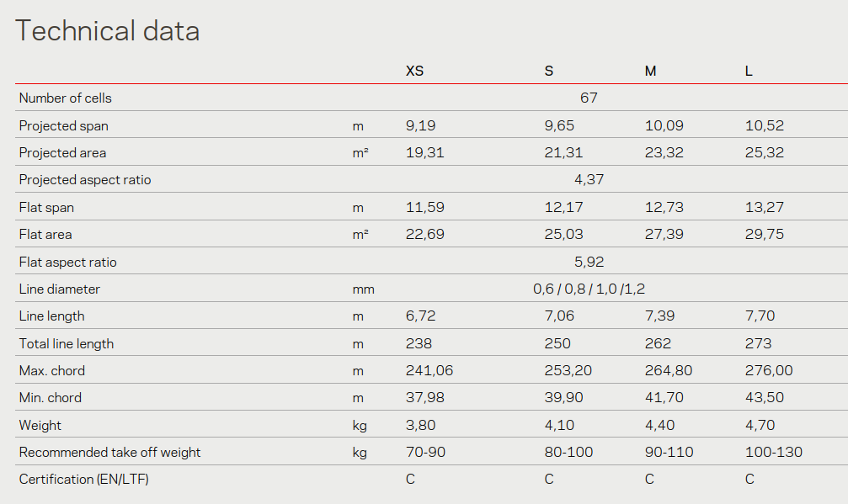Click the XS projected span value 9,19
This screenshot has width=848, height=504.
point(421,126)
